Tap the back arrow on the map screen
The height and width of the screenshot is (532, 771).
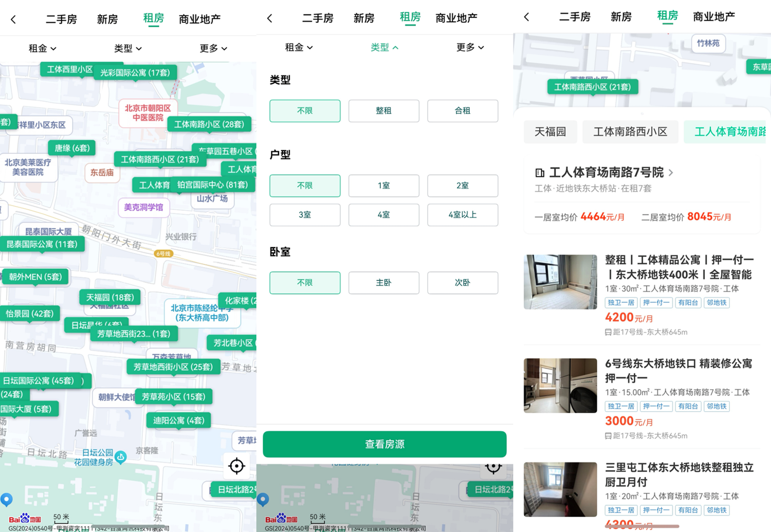pyautogui.click(x=13, y=19)
